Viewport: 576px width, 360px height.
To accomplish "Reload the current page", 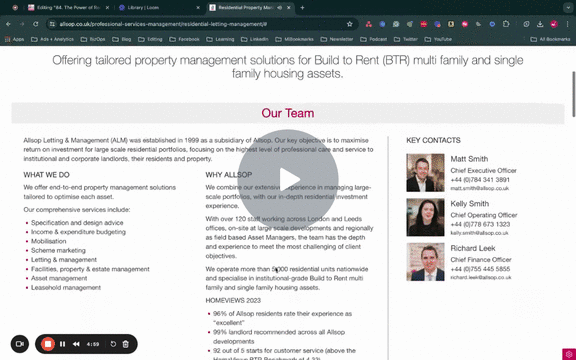I will click(36, 24).
